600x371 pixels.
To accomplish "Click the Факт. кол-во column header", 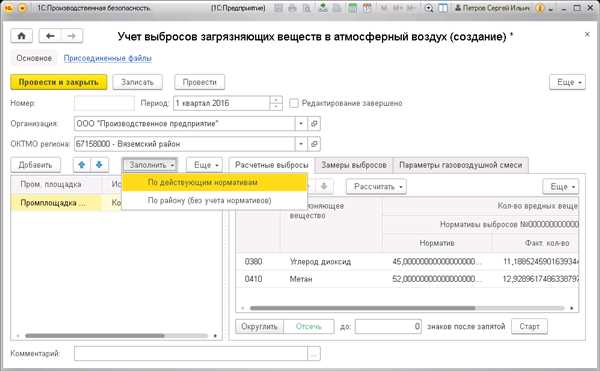I will click(535, 243).
